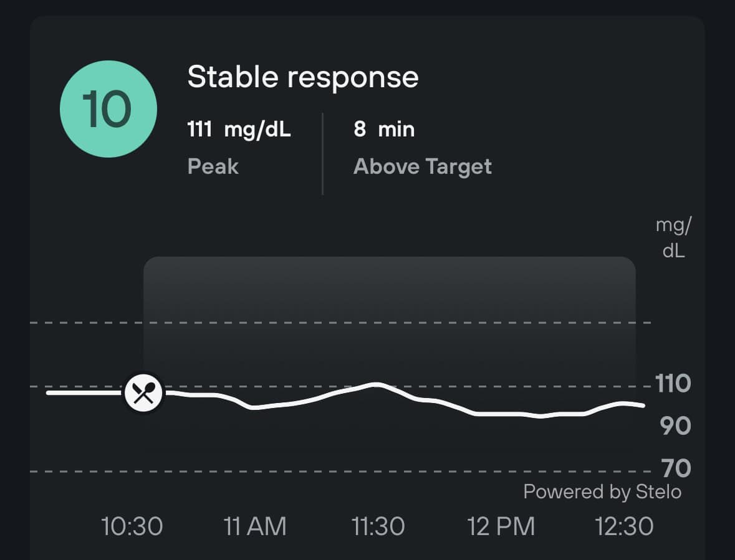Select the 10:30 time label
Image resolution: width=735 pixels, height=560 pixels.
tap(132, 526)
